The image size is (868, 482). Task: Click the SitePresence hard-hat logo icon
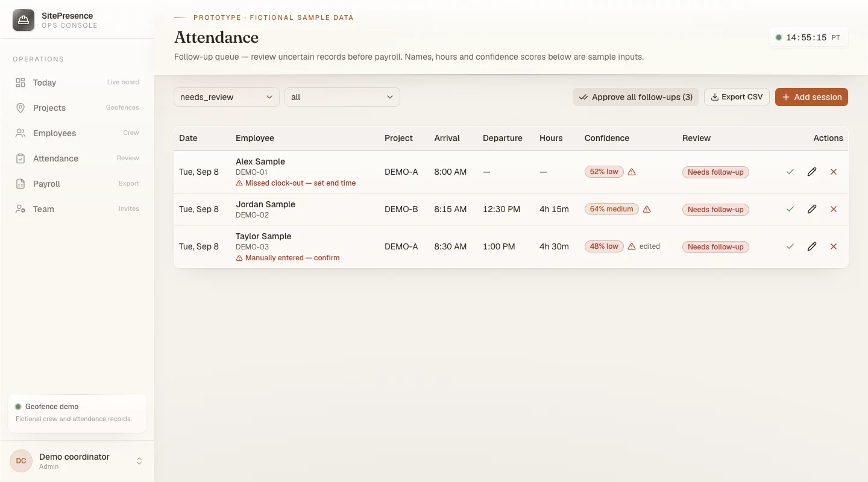pyautogui.click(x=24, y=20)
